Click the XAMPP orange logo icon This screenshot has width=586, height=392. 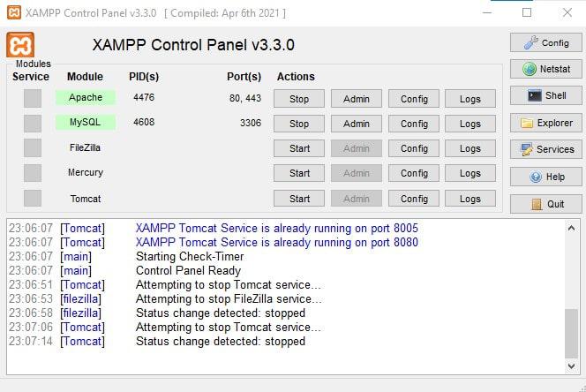pos(20,45)
